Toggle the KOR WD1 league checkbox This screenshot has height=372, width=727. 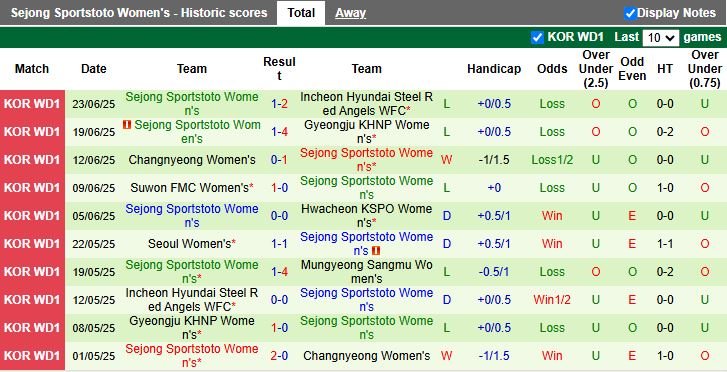(537, 37)
